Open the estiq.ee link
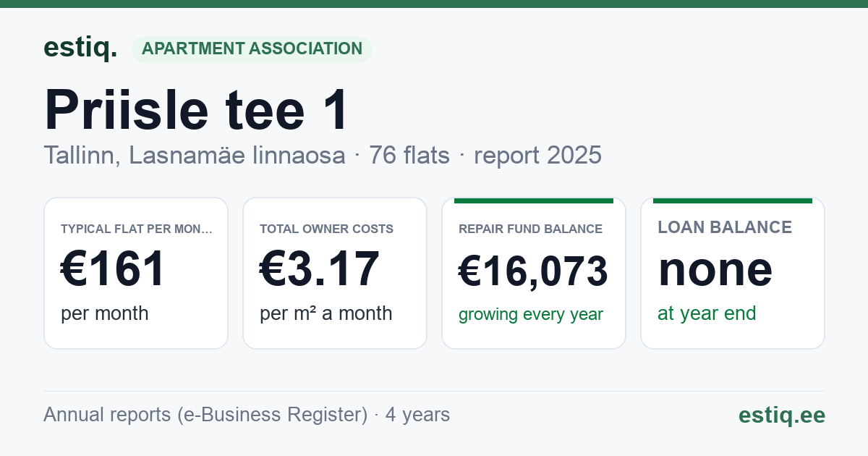This screenshot has height=456, width=868. point(782,415)
